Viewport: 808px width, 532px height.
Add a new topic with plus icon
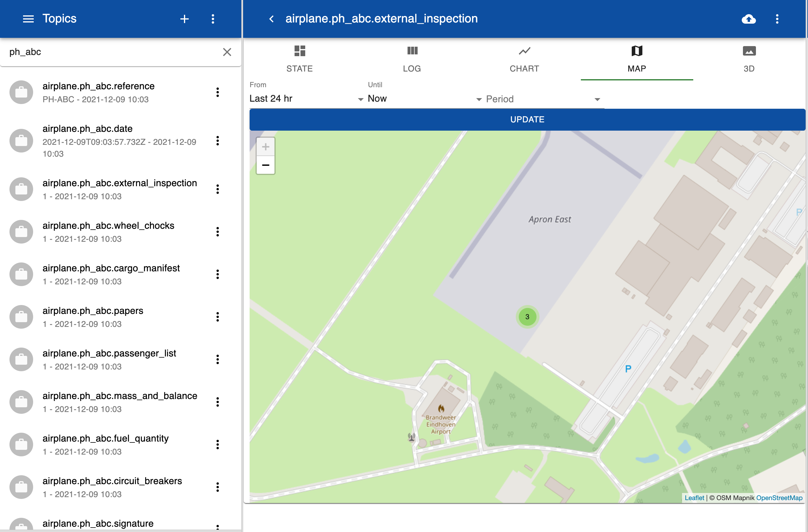click(x=184, y=19)
